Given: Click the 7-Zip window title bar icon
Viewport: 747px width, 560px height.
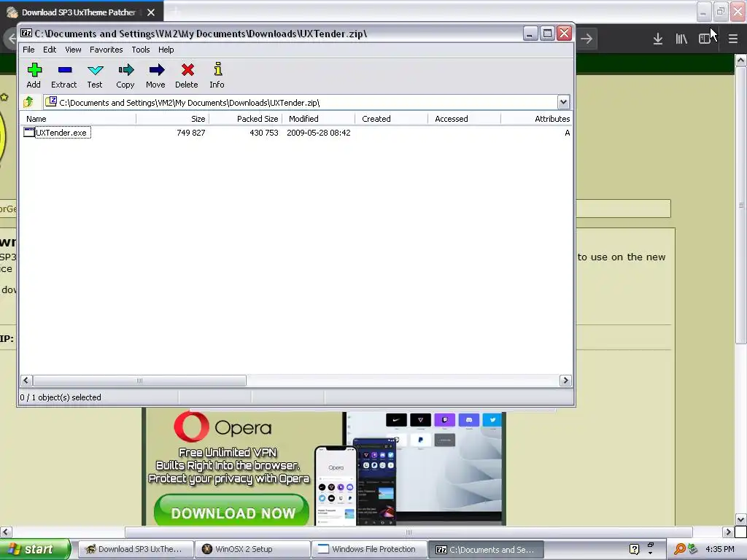Looking at the screenshot, I should tap(26, 34).
